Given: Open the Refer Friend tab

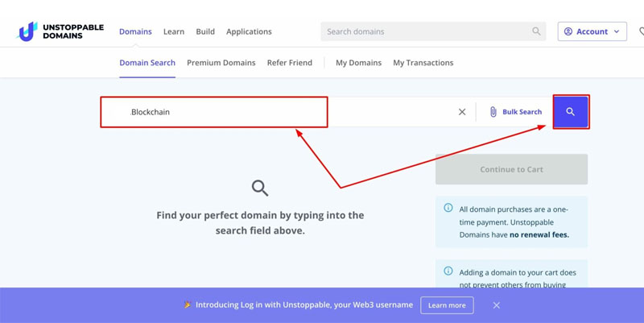Looking at the screenshot, I should click(x=290, y=63).
